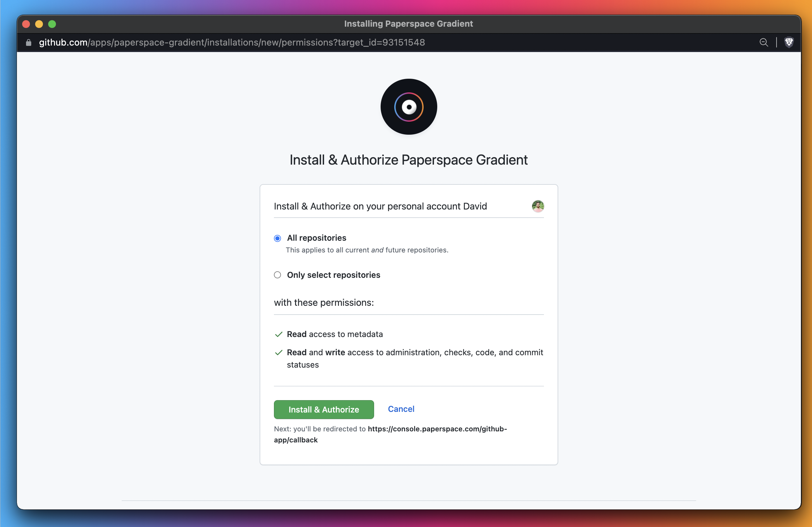Click the 'Read and write access to administration' text
The height and width of the screenshot is (527, 812).
tap(415, 358)
